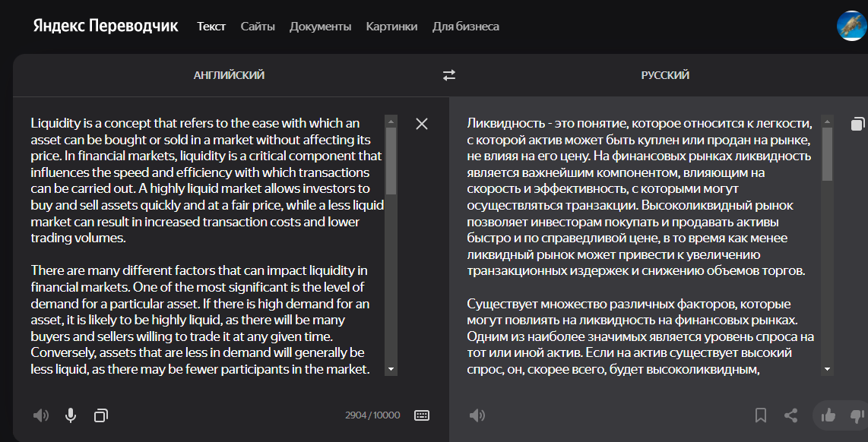Image resolution: width=868 pixels, height=442 pixels.
Task: Clear the source text with the X icon
Action: [x=422, y=124]
